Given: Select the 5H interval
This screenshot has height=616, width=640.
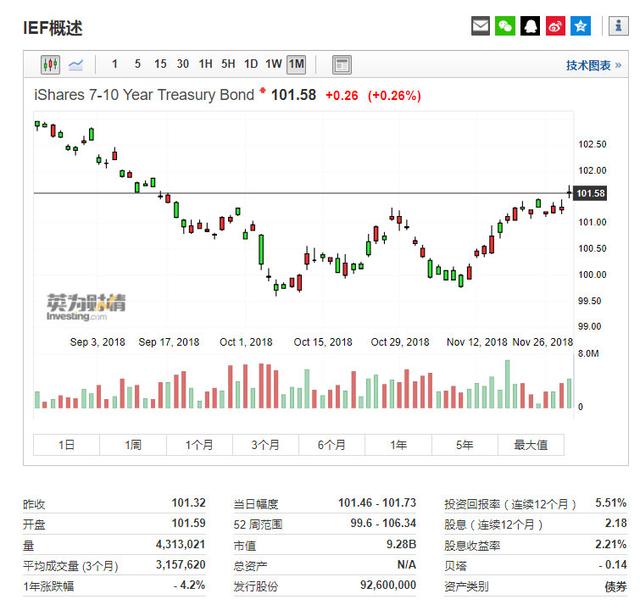Looking at the screenshot, I should 228,64.
